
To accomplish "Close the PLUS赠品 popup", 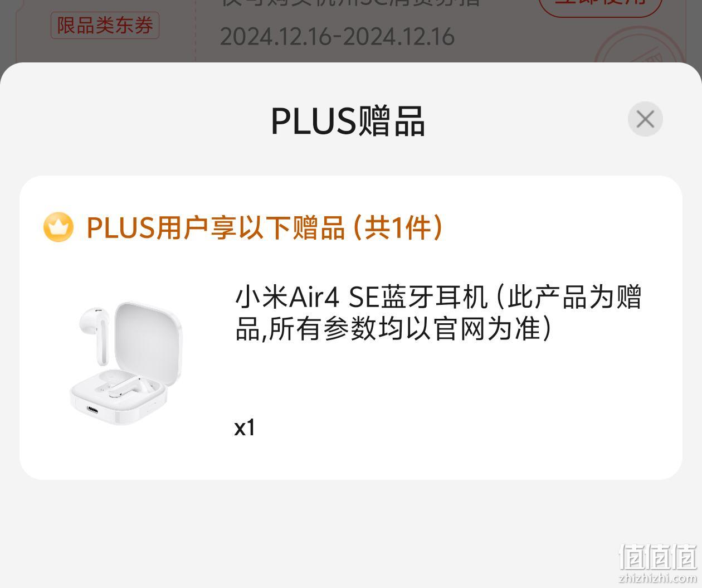I will (x=645, y=119).
